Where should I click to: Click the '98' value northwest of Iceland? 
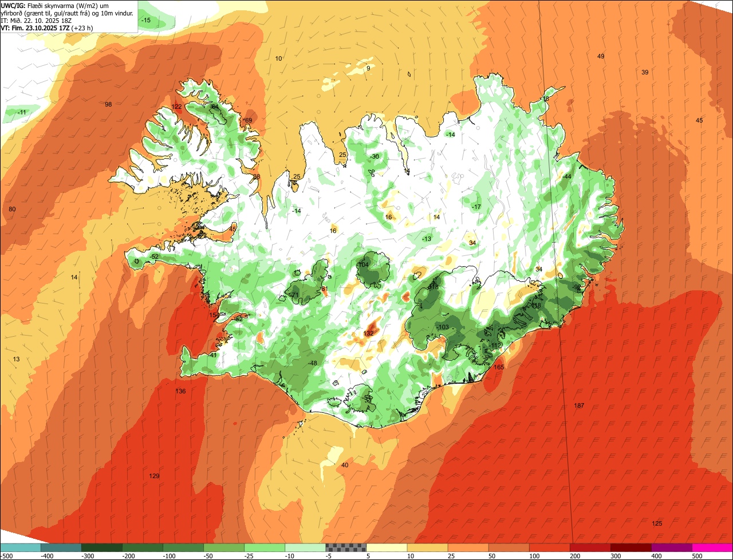108,104
